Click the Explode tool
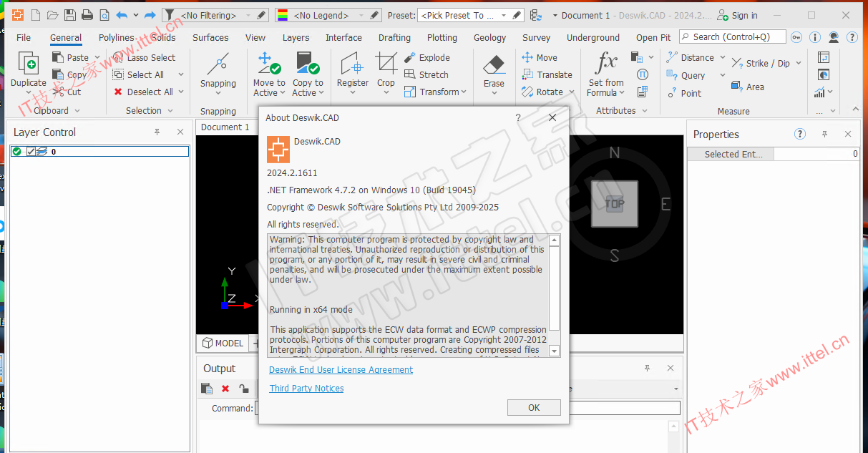The image size is (868, 453). point(427,57)
